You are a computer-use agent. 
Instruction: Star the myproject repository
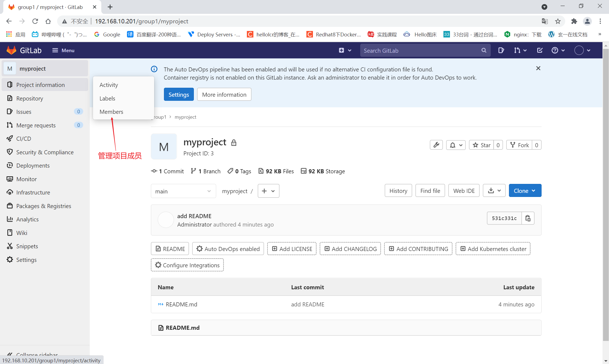481,145
